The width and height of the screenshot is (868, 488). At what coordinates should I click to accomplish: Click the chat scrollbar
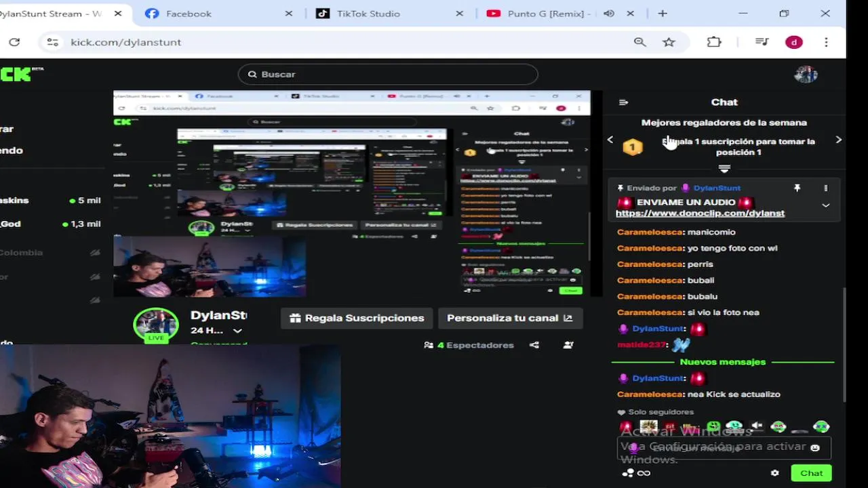coord(844,344)
